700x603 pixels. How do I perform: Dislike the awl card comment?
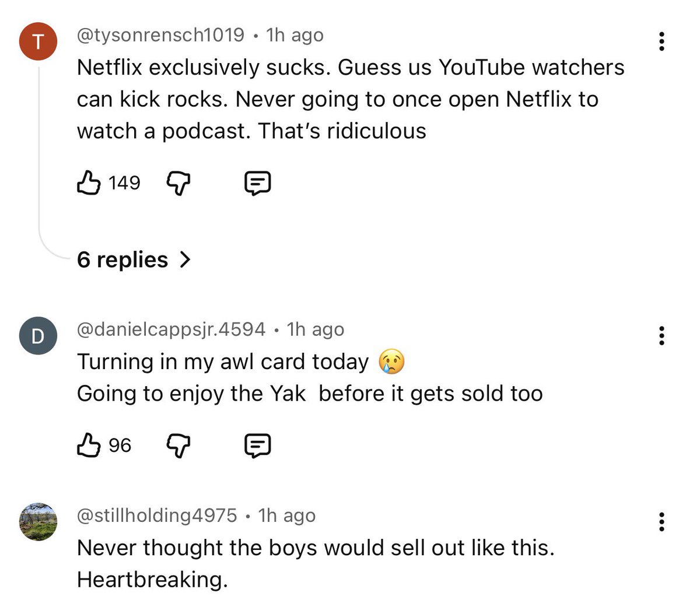pyautogui.click(x=179, y=446)
